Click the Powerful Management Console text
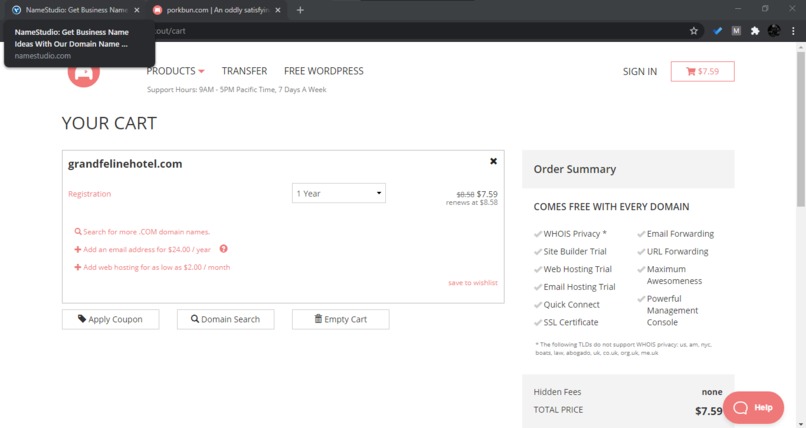806x428 pixels. click(x=672, y=310)
